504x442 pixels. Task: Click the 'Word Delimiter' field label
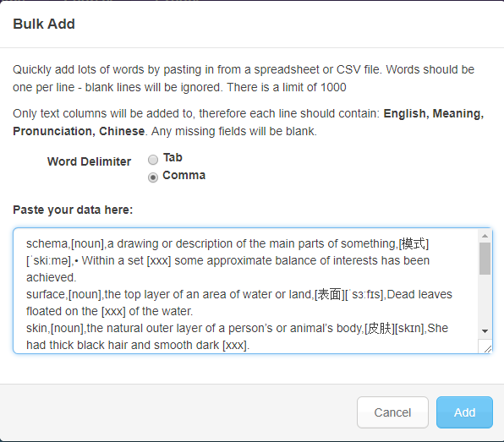click(89, 161)
